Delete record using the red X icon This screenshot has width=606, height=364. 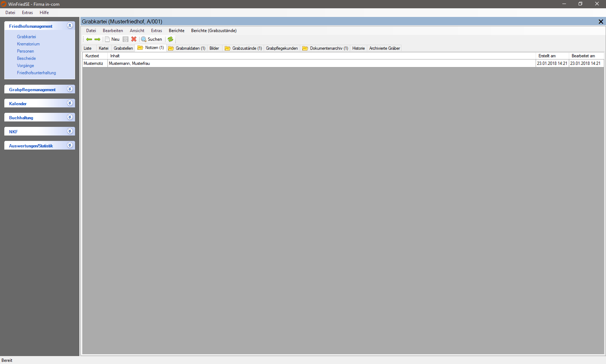[134, 39]
